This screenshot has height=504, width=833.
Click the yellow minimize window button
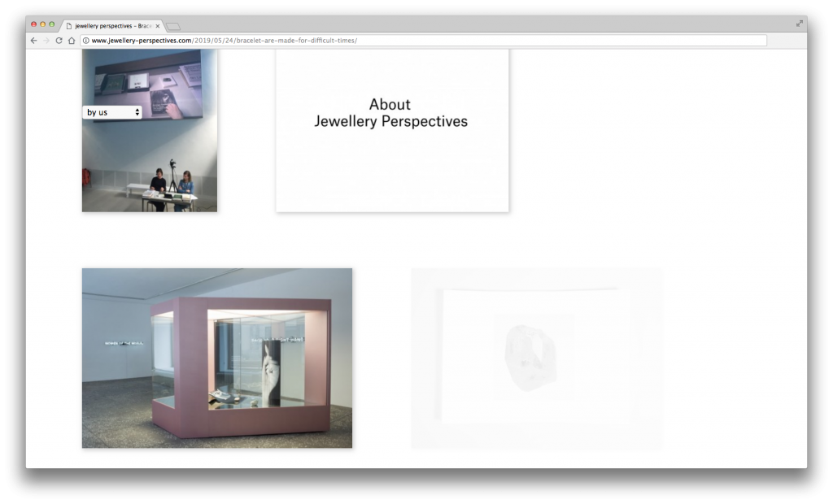pos(43,24)
